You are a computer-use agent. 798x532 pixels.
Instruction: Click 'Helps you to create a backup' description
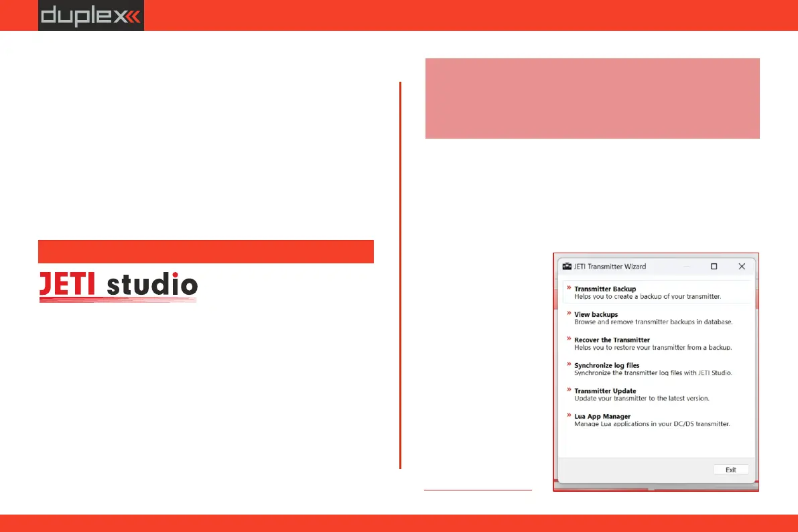pyautogui.click(x=647, y=296)
